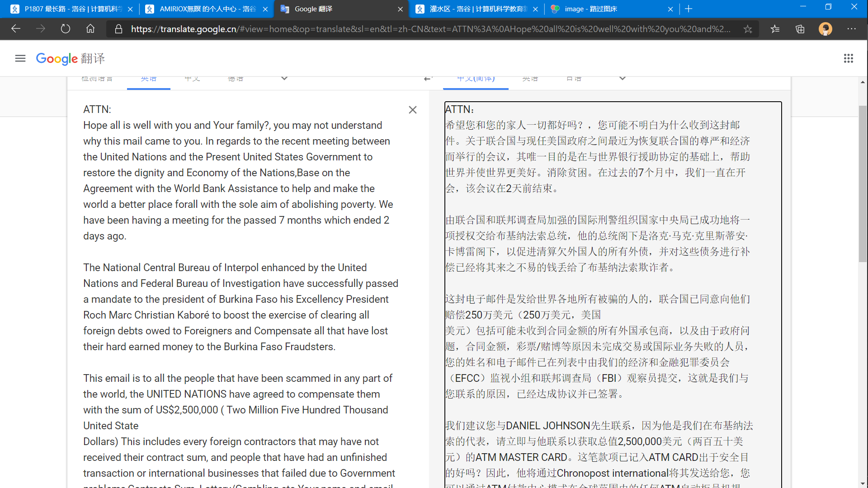Screen dimensions: 868x488
Task: Expand the source language list chevron
Action: click(x=284, y=78)
